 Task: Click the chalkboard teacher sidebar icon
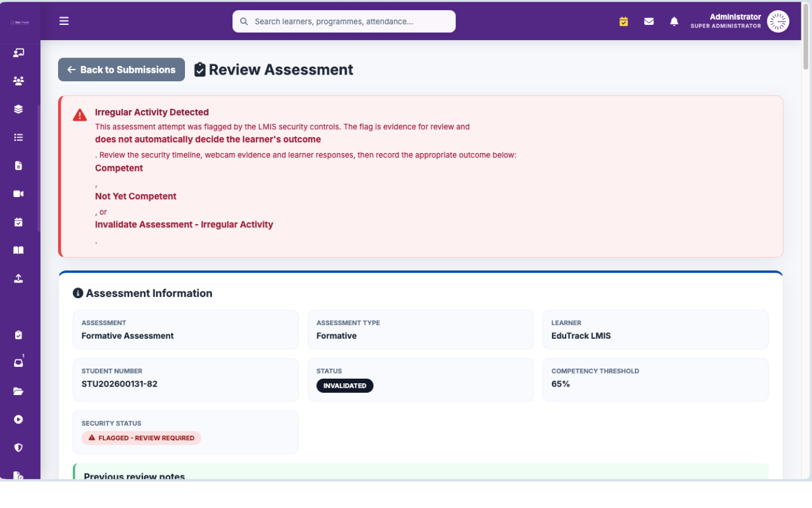pos(19,52)
